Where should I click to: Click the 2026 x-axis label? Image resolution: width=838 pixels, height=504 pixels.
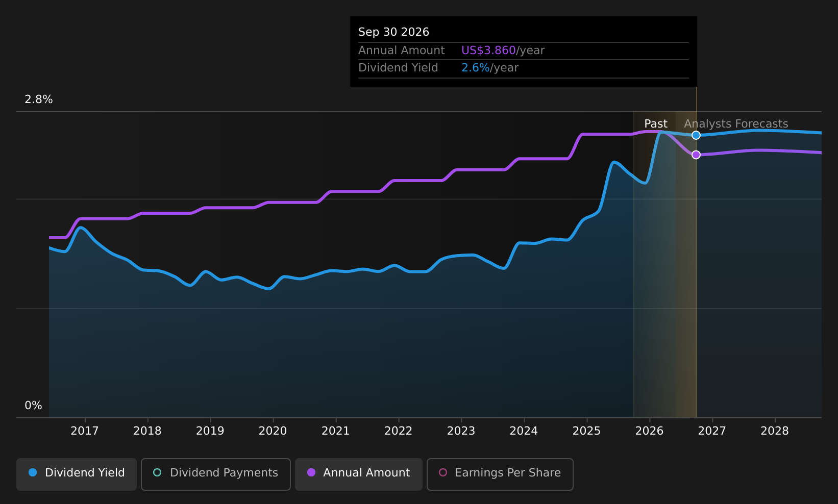tap(650, 431)
